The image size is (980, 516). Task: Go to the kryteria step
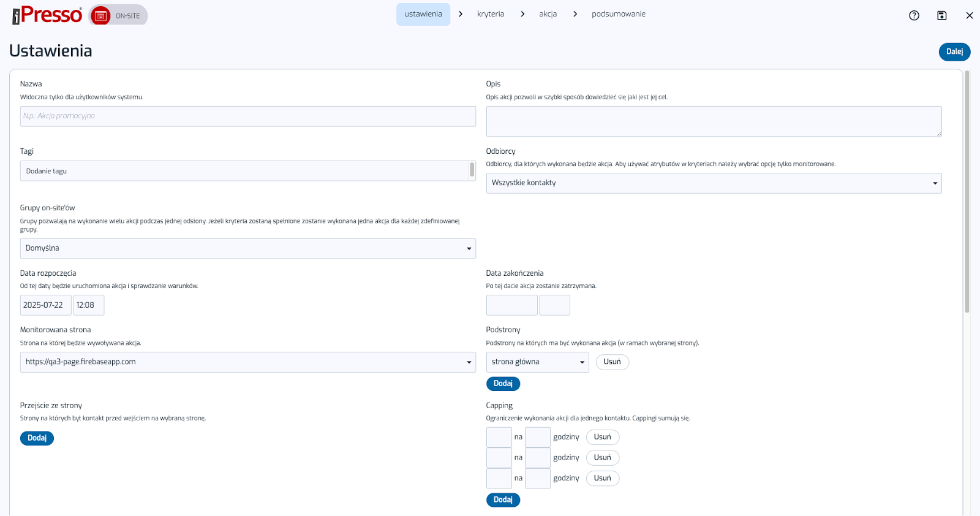tap(491, 14)
